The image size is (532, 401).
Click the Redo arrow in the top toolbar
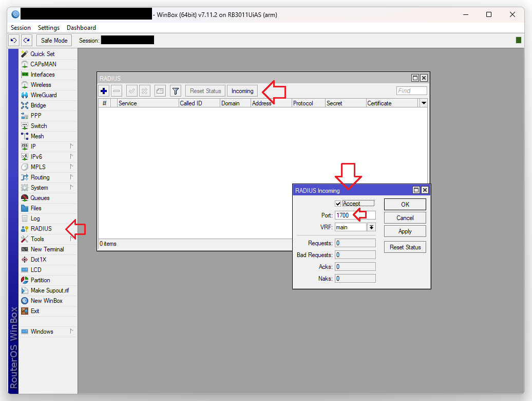tap(26, 40)
